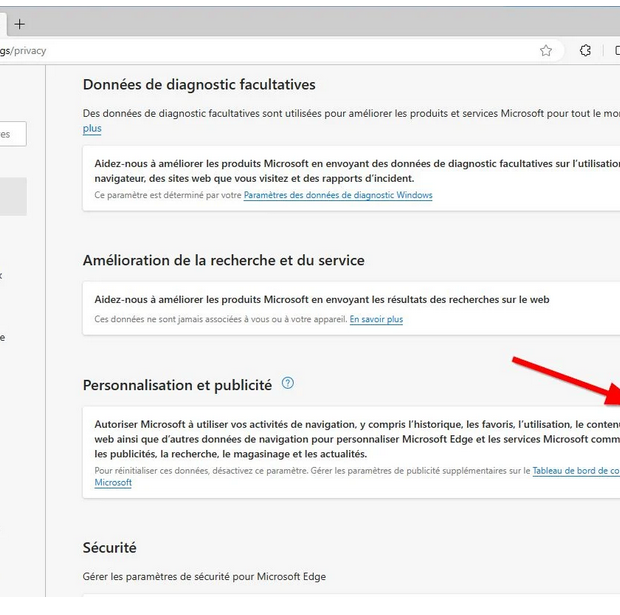The image size is (620, 615).
Task: Open 'En savoir plus' link in search improvement
Action: [376, 319]
